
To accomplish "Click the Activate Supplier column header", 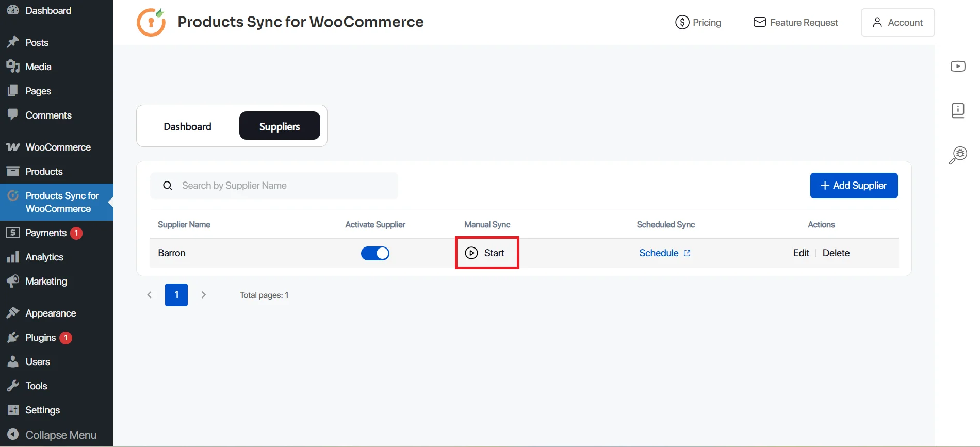I will click(x=375, y=225).
